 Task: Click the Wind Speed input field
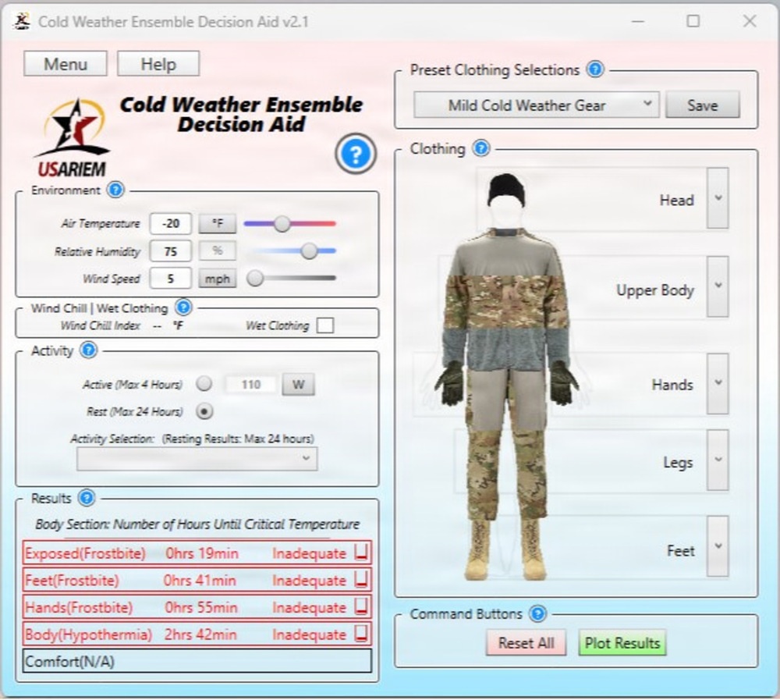[x=171, y=279]
